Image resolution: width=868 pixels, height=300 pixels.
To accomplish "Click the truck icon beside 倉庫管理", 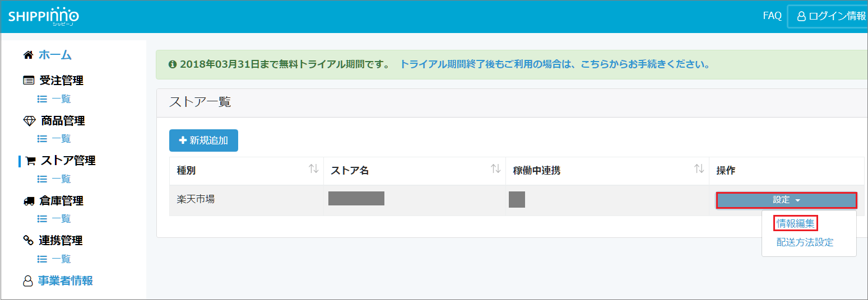I will tap(29, 201).
